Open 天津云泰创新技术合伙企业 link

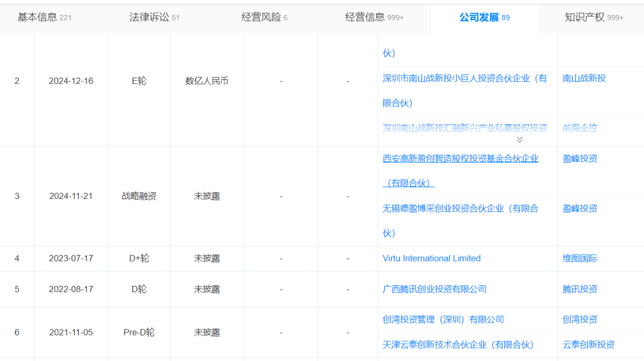(x=458, y=344)
